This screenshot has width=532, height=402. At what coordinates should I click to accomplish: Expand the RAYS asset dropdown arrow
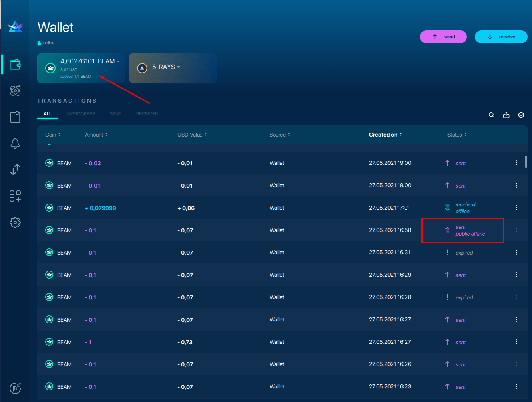179,67
